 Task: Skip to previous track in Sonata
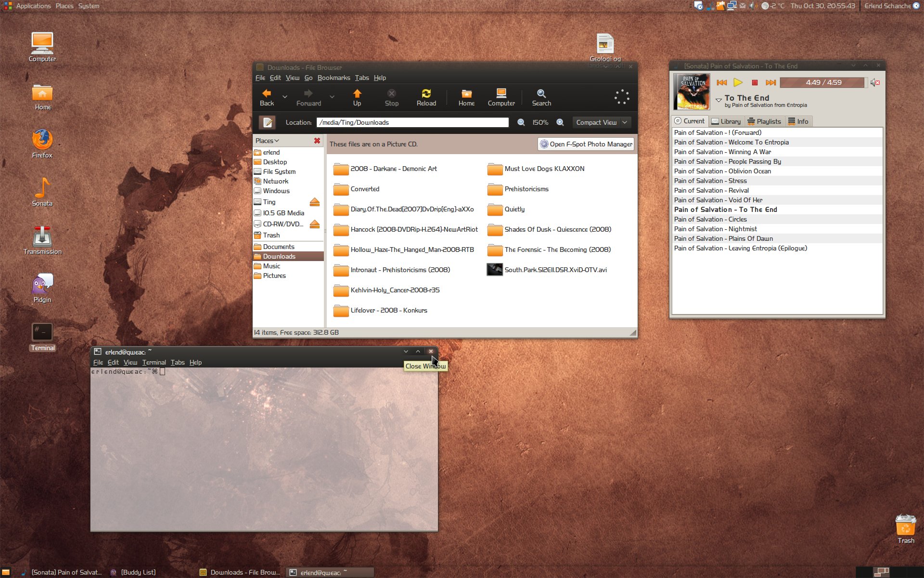click(722, 82)
